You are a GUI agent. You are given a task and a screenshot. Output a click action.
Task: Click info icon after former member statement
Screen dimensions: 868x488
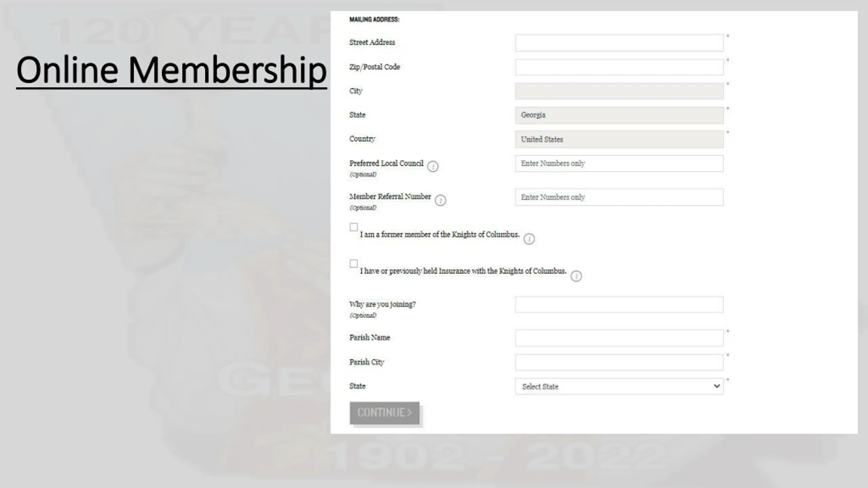click(529, 239)
